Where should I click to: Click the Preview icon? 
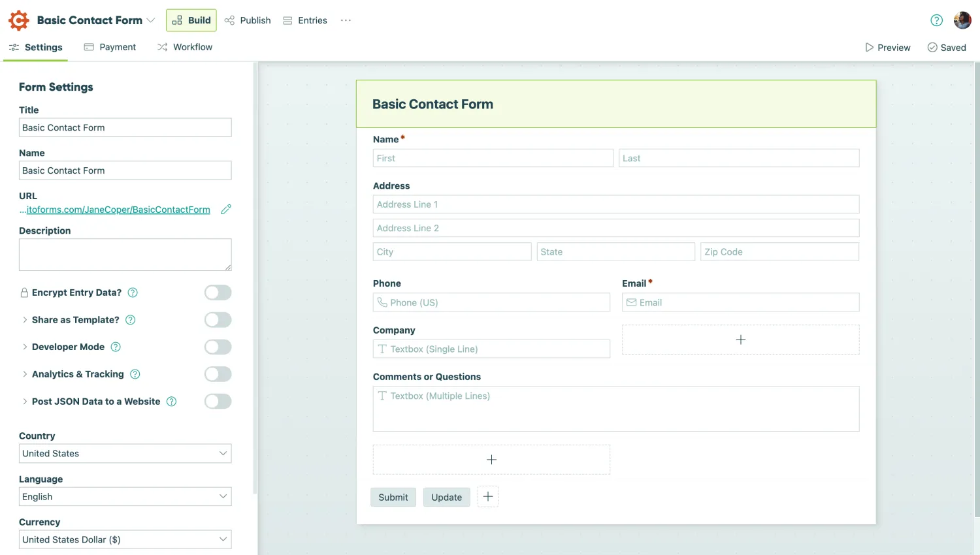coord(870,47)
